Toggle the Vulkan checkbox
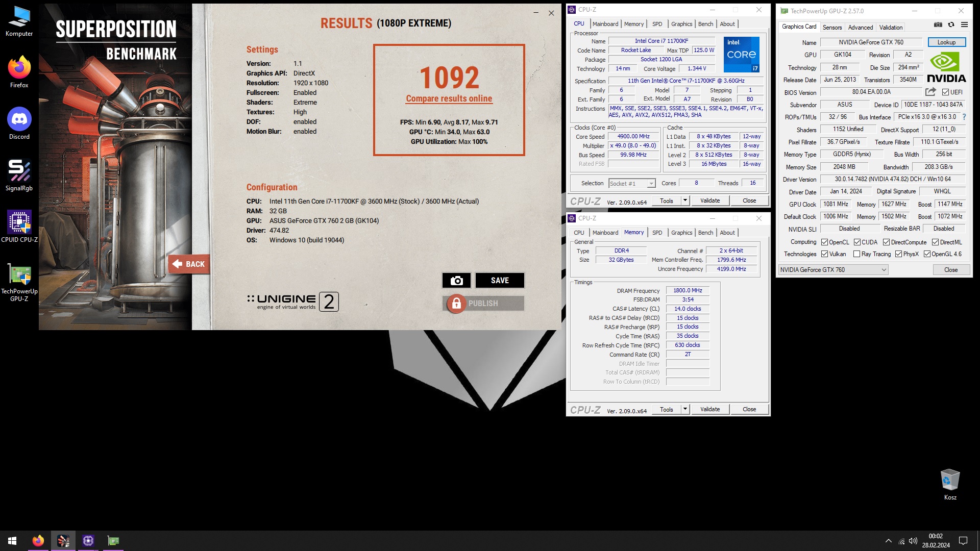The height and width of the screenshot is (551, 980). [824, 254]
